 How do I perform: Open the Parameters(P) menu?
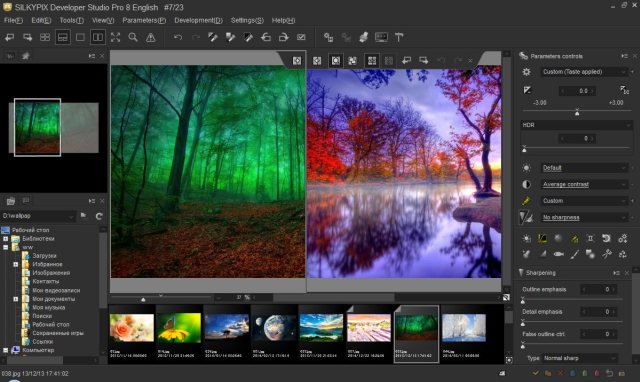[144, 20]
